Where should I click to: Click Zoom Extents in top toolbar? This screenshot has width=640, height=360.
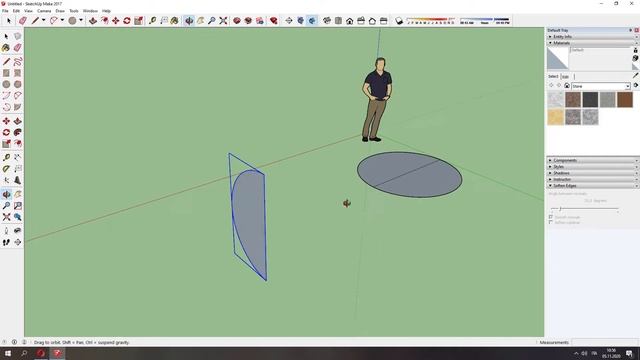(x=223, y=20)
